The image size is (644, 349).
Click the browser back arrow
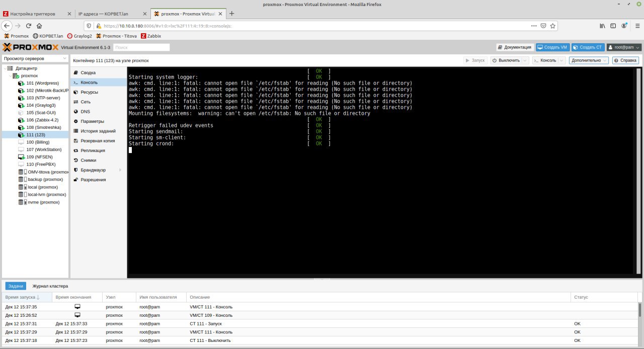coord(7,26)
